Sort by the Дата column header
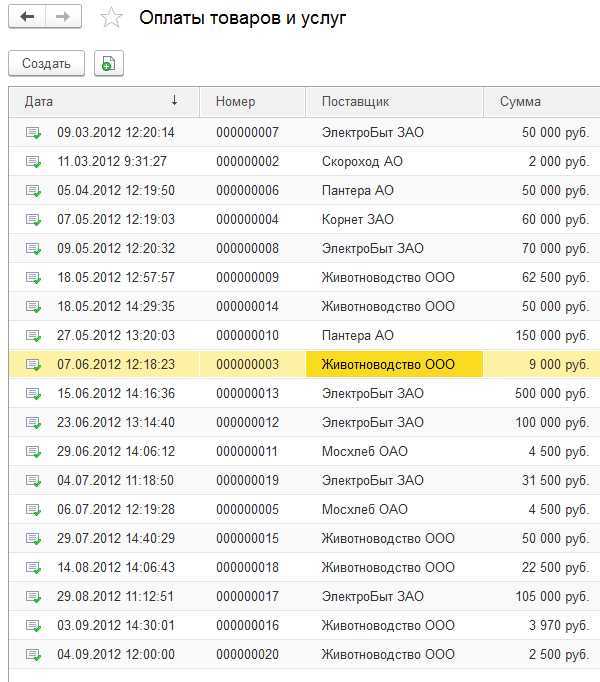Screen dimensions: 600x682 tap(104, 102)
